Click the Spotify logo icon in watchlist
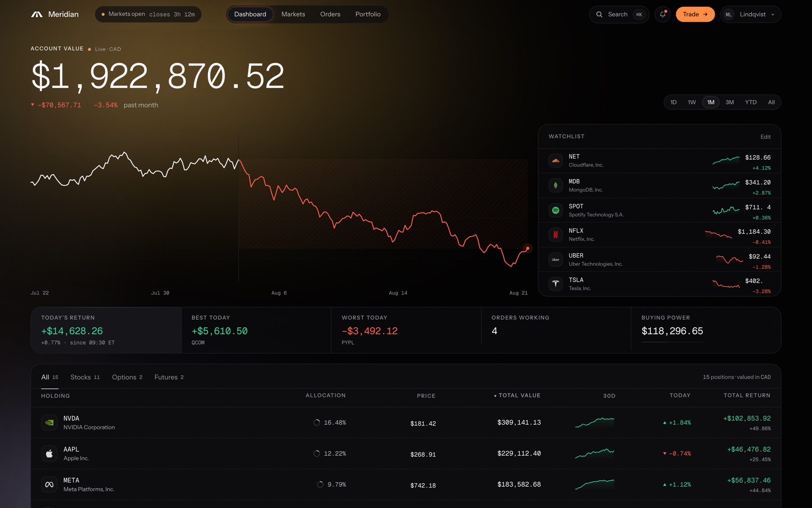 (555, 210)
